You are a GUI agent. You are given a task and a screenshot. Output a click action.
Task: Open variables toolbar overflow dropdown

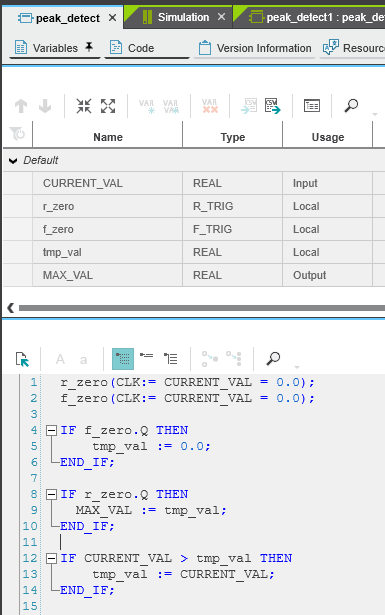click(375, 114)
